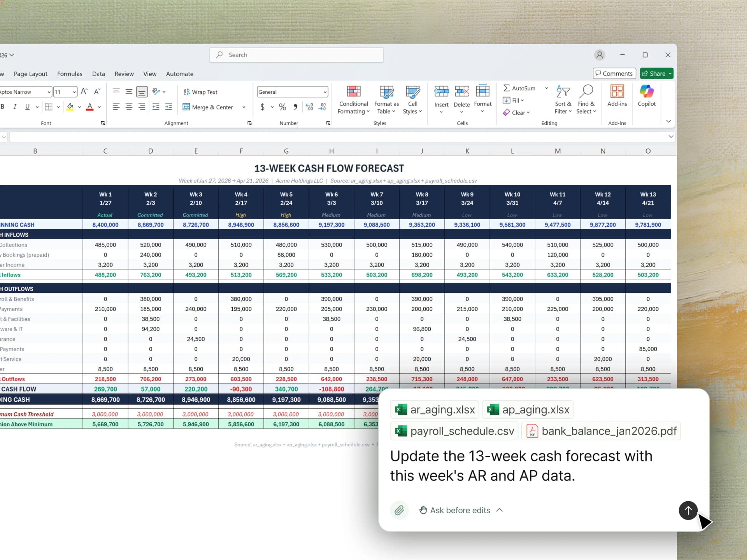Enable Wrap Text
Viewport: 747px width, 560px height.
click(201, 92)
